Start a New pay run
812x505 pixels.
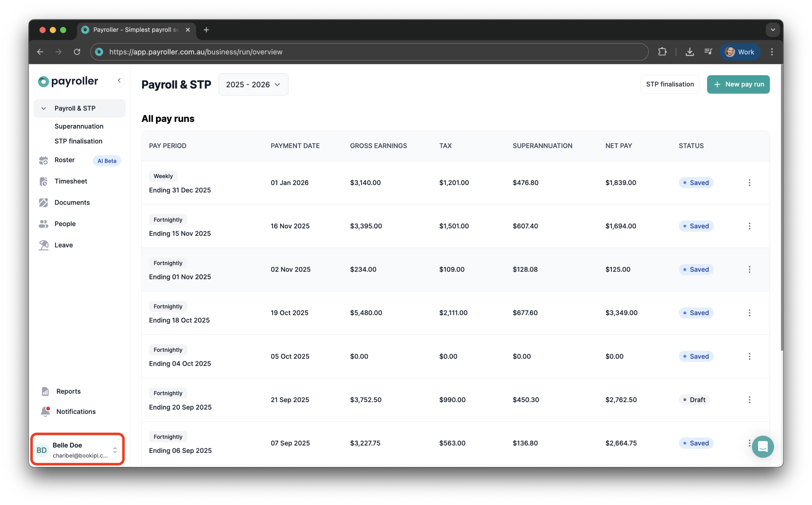tap(738, 84)
